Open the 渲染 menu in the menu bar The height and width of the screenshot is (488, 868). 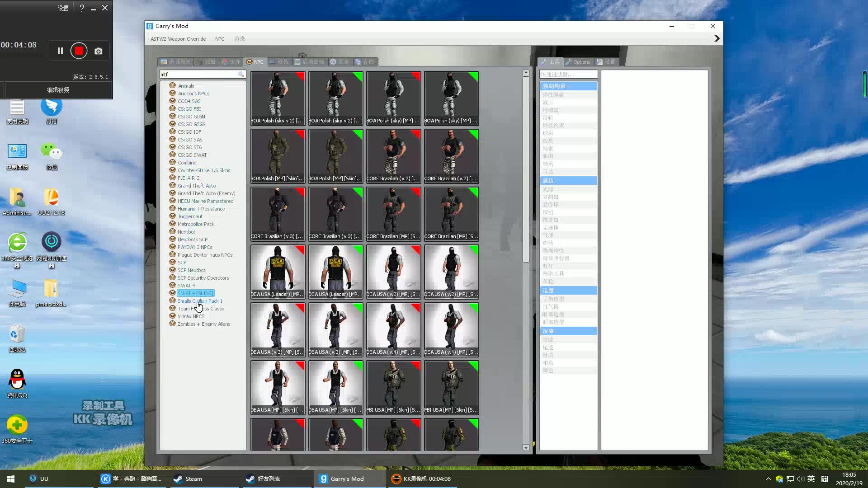pos(240,39)
